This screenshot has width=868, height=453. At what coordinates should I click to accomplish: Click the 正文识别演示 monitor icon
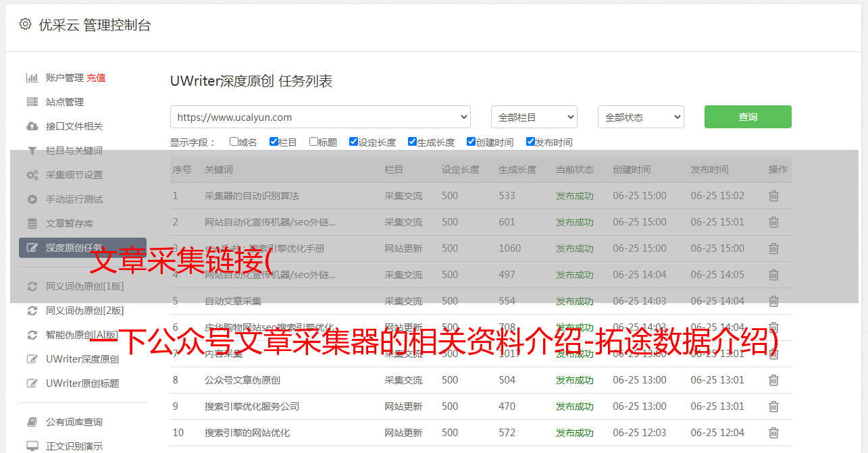click(x=32, y=446)
